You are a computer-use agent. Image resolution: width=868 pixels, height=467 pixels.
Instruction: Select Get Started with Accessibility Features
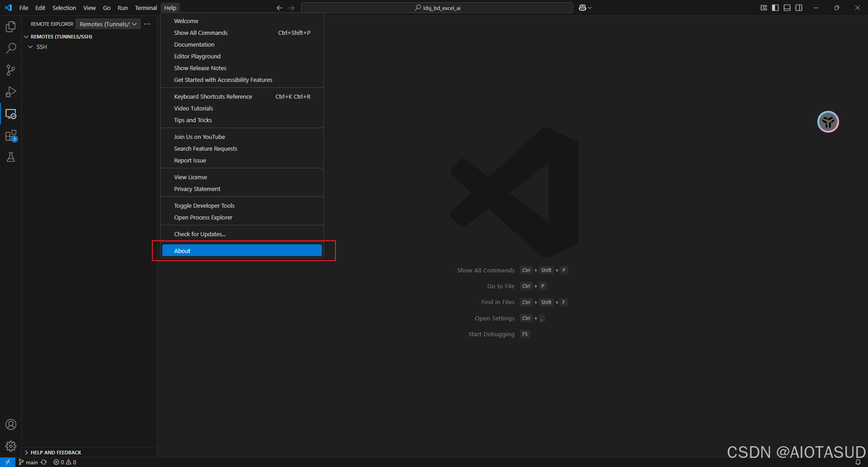pyautogui.click(x=242, y=80)
